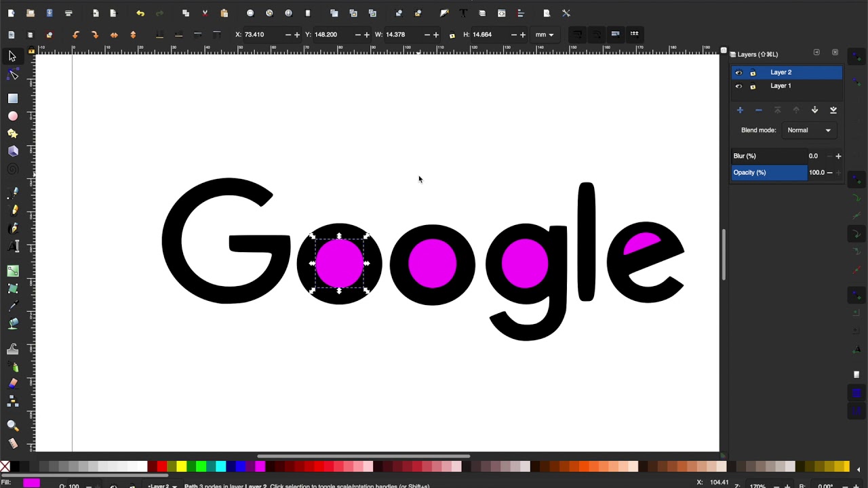Flip selection horizontally
Viewport: 868px width, 488px height.
pos(114,35)
